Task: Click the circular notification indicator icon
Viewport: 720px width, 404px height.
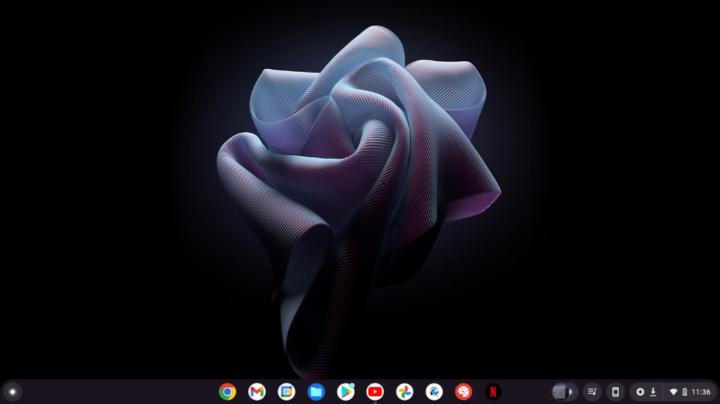Action: pos(640,392)
